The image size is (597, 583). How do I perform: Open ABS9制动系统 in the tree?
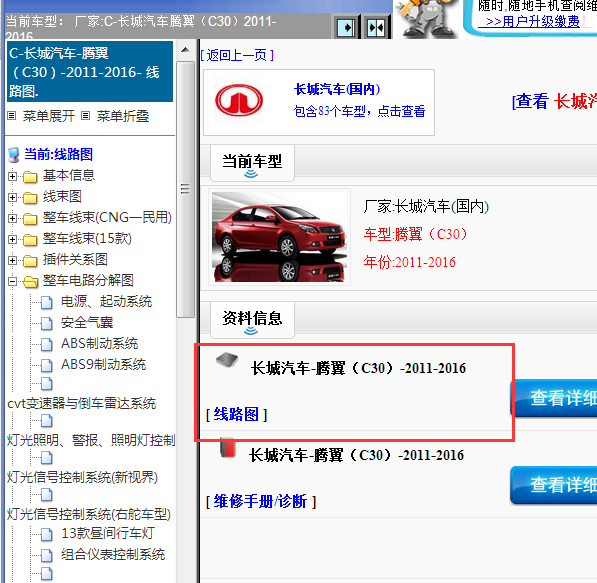tap(104, 364)
